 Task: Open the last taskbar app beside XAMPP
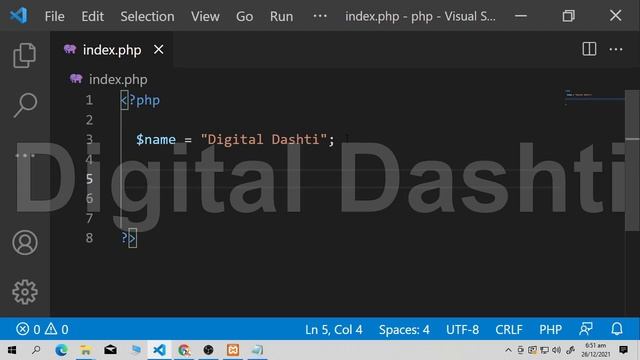[258, 350]
